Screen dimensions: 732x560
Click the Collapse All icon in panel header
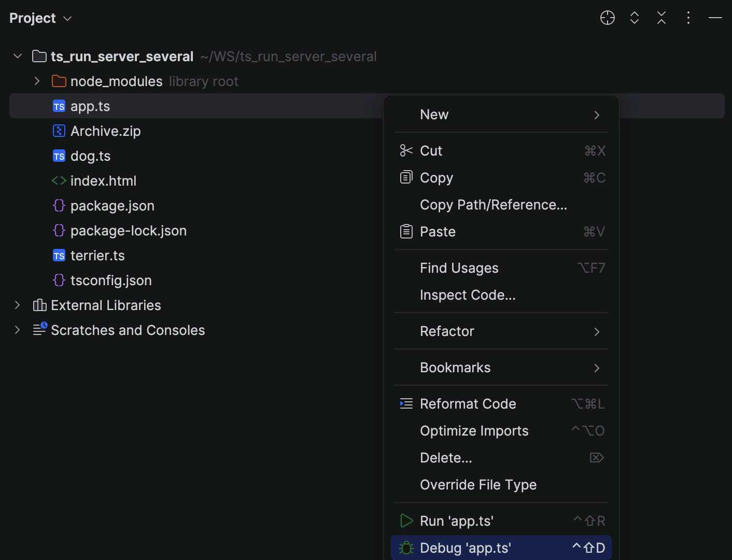pyautogui.click(x=661, y=18)
